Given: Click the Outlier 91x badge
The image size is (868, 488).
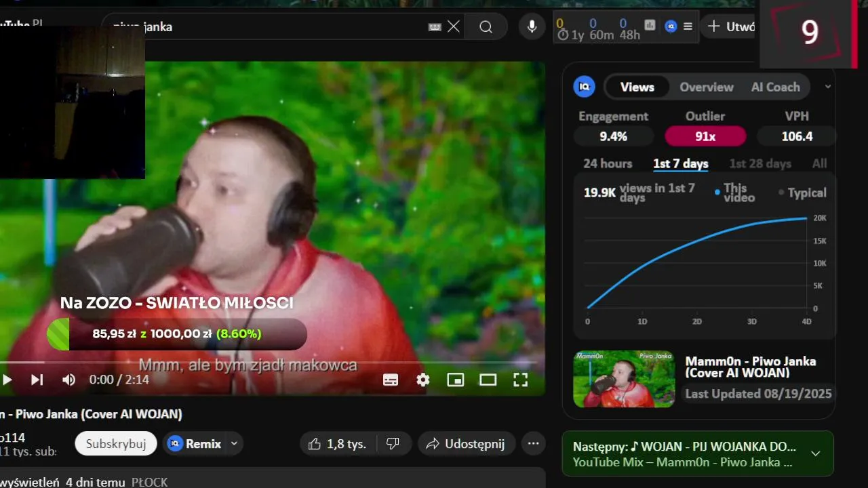Looking at the screenshot, I should tap(705, 136).
